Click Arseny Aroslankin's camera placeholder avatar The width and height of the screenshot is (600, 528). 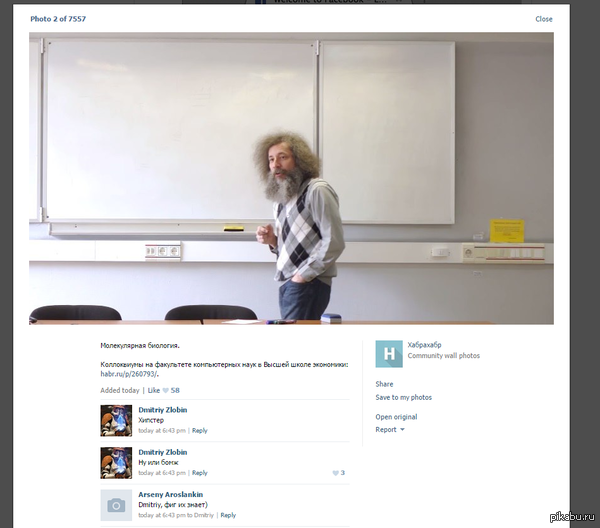116,505
